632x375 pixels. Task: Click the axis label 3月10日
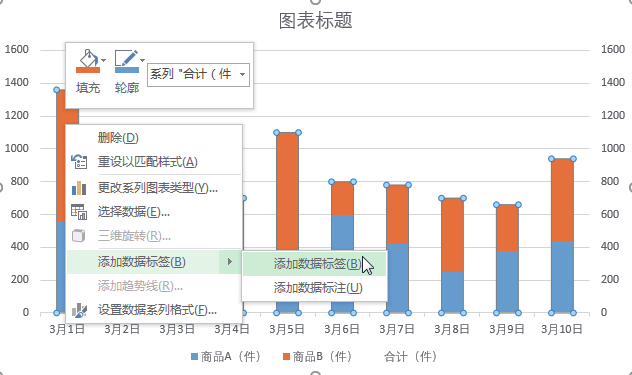[x=562, y=329]
